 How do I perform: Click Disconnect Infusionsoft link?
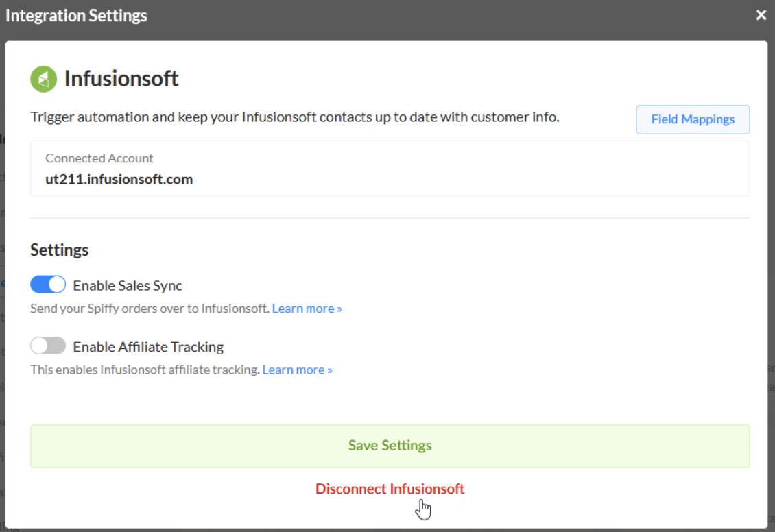pyautogui.click(x=390, y=489)
